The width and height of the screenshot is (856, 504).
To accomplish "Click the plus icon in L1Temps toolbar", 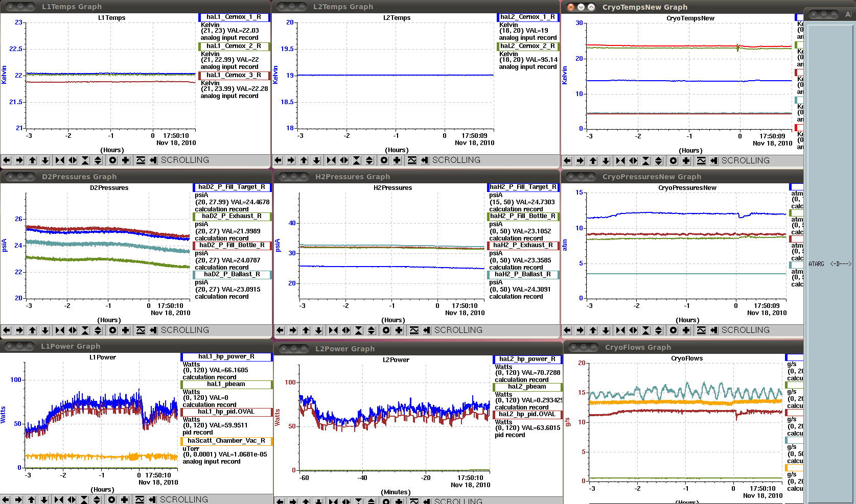I will click(x=126, y=160).
